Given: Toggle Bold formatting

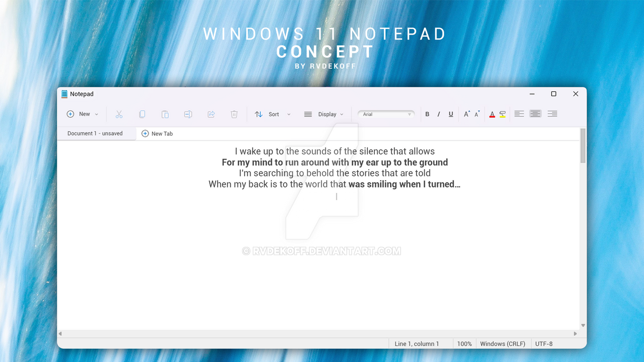Looking at the screenshot, I should pos(427,114).
